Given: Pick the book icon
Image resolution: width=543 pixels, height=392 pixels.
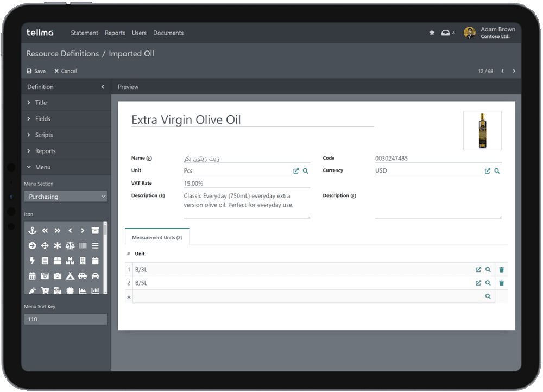Looking at the screenshot, I should point(45,261).
